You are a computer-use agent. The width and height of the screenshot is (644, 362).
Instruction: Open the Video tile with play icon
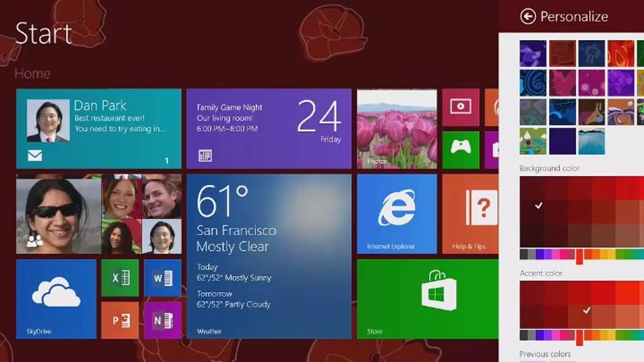click(x=461, y=107)
